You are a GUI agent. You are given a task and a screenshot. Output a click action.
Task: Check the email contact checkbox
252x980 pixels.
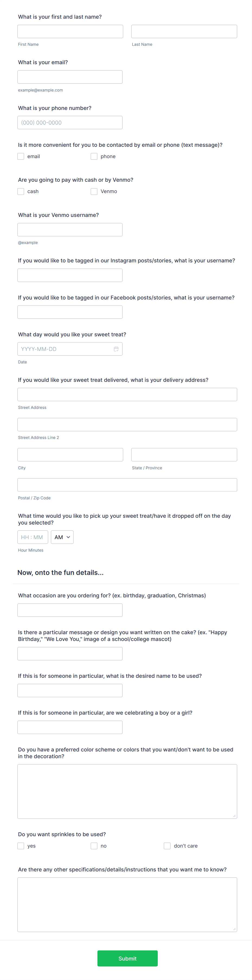21,156
